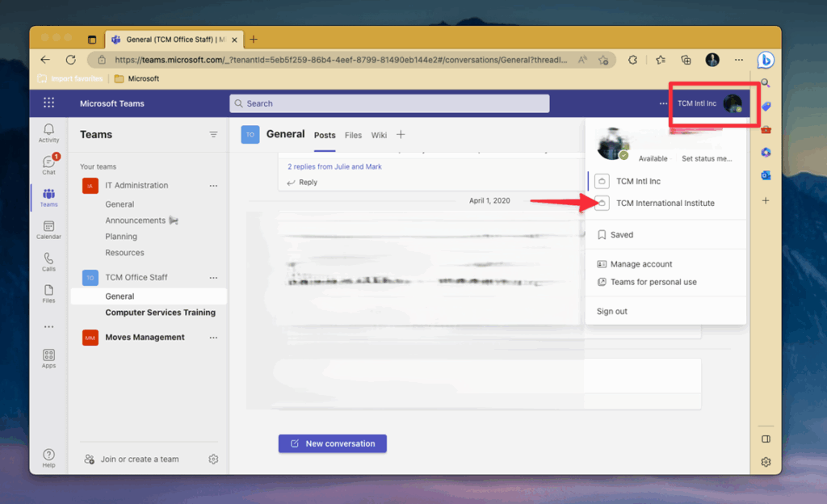This screenshot has height=504, width=827.
Task: Open the app launcher grid icon
Action: coord(48,103)
